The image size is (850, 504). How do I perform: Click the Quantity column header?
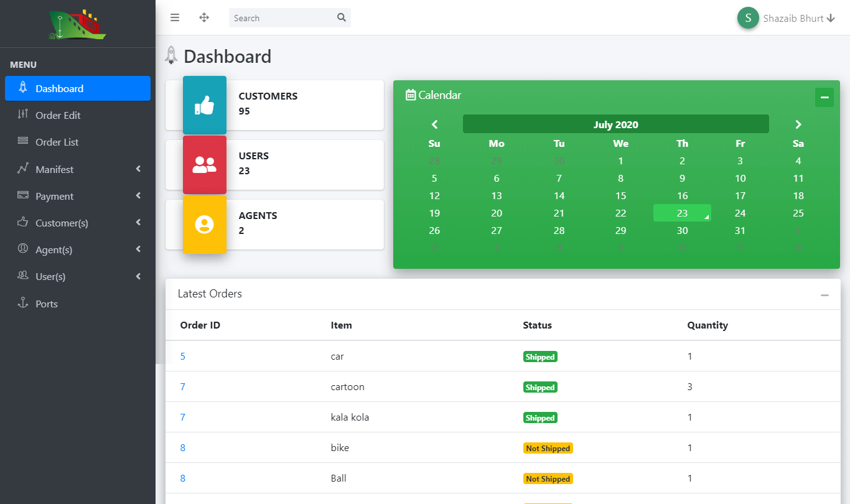(x=708, y=325)
